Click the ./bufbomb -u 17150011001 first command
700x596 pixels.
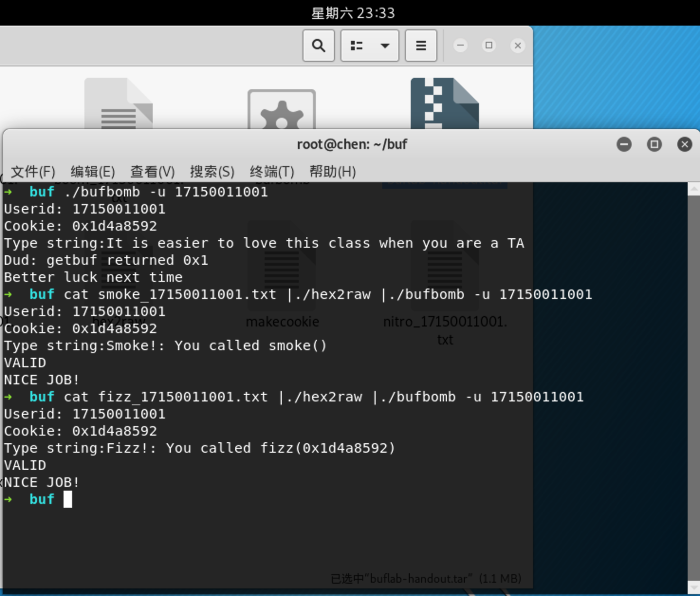coord(166,192)
